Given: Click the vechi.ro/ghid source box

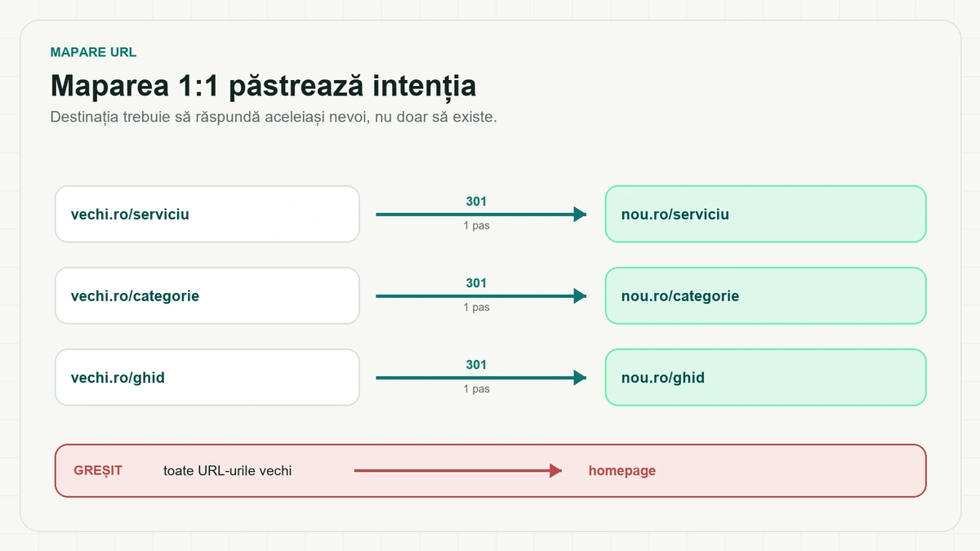Looking at the screenshot, I should (x=207, y=377).
